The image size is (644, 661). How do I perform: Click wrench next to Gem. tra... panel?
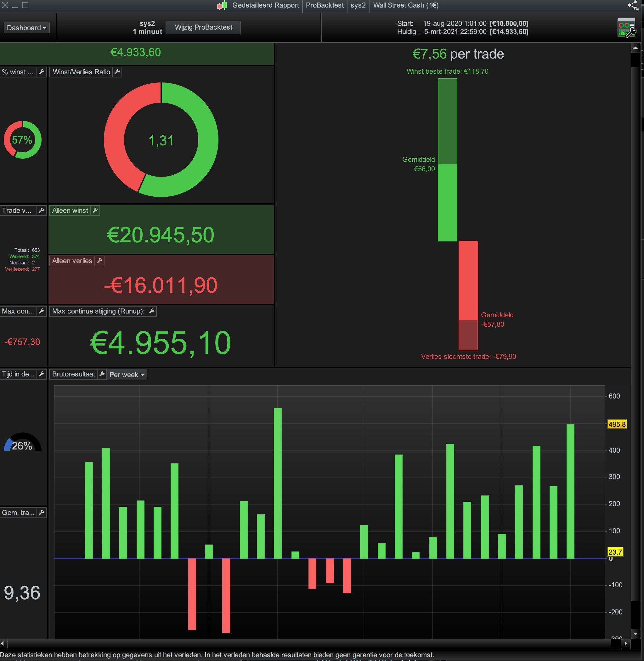42,512
